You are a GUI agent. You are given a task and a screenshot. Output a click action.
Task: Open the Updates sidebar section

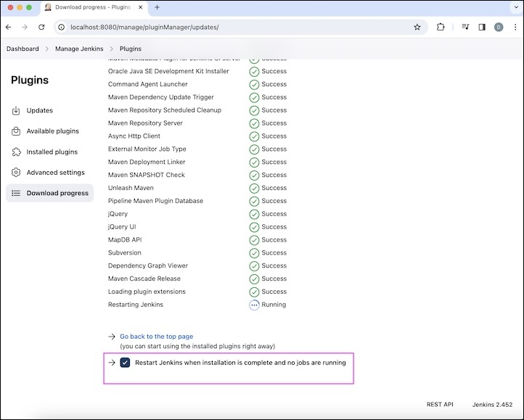click(39, 110)
